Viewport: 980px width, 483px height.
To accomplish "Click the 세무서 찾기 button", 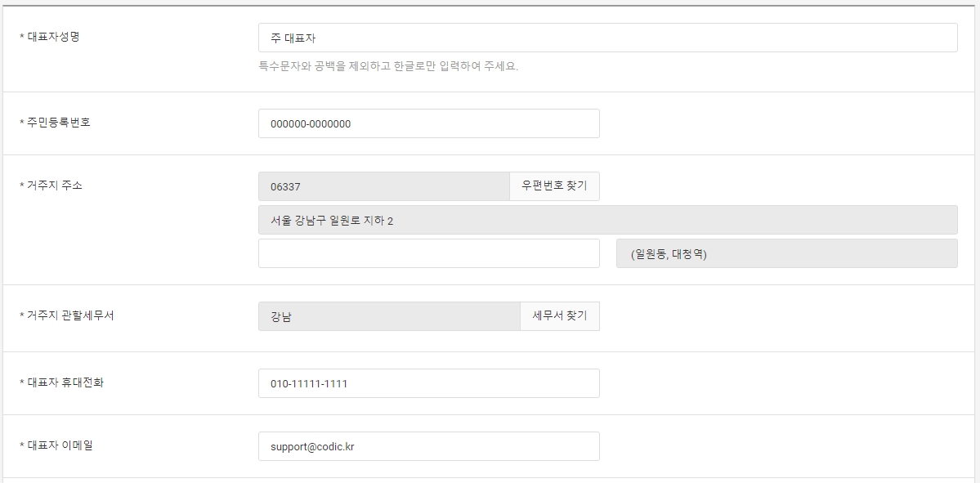I will point(559,316).
